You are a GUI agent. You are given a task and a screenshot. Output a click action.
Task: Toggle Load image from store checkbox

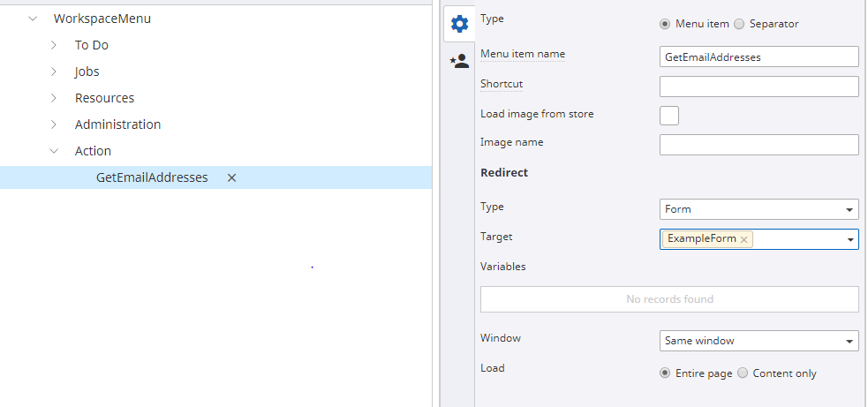669,116
